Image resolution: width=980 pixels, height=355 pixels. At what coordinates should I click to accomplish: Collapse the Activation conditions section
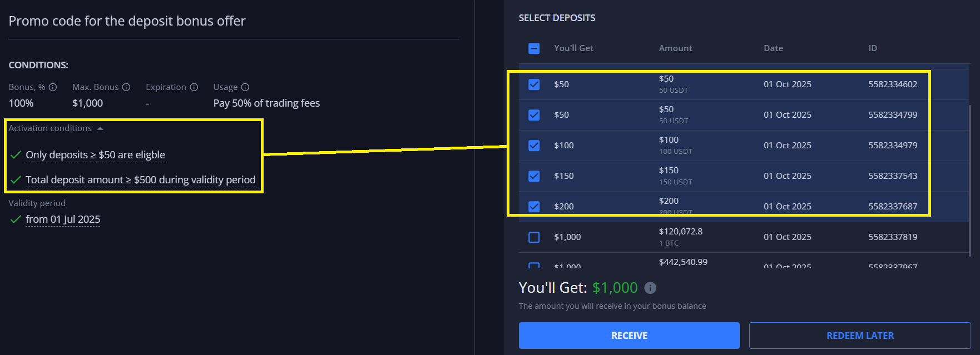[x=100, y=128]
